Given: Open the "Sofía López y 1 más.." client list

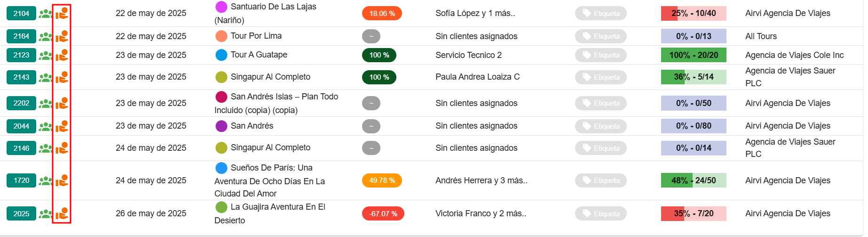Looking at the screenshot, I should [475, 14].
